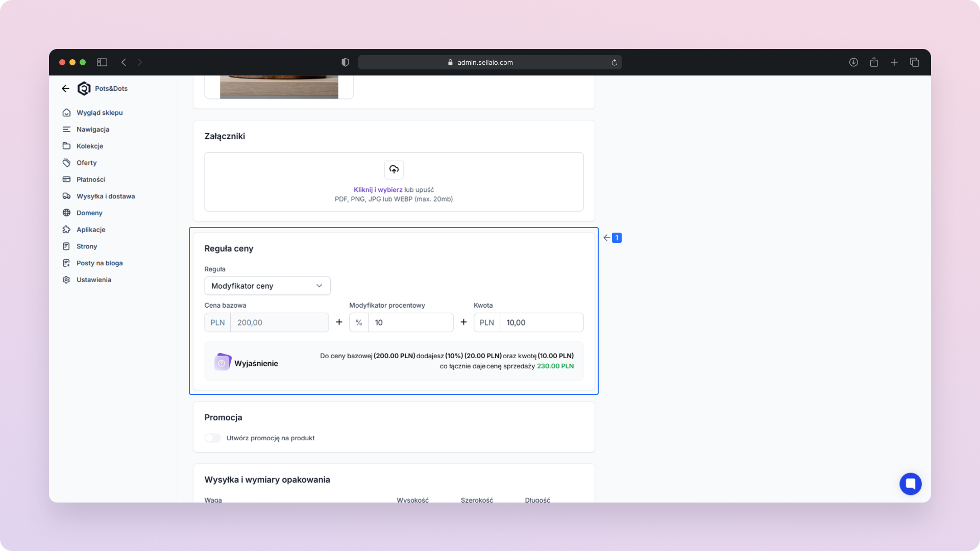This screenshot has width=980, height=551.
Task: Click the back arrow next to Pots&Dots
Action: (65, 88)
